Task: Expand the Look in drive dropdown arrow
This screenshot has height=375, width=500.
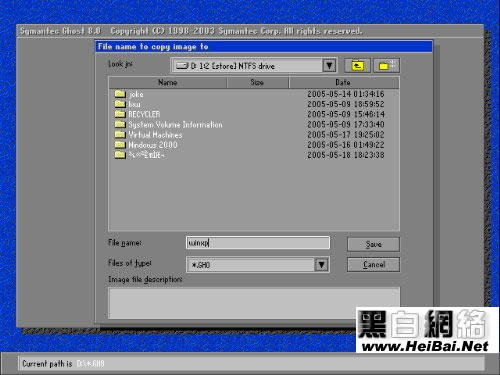Action: [x=329, y=65]
